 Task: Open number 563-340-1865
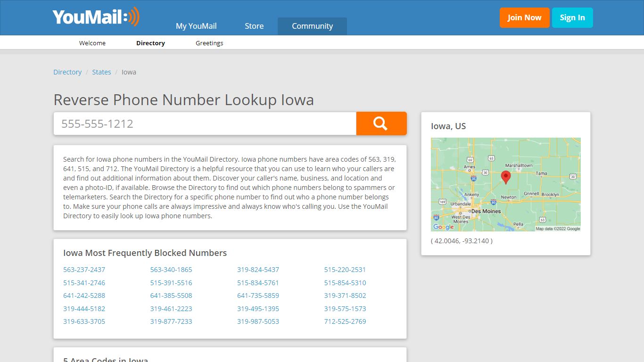coord(171,270)
